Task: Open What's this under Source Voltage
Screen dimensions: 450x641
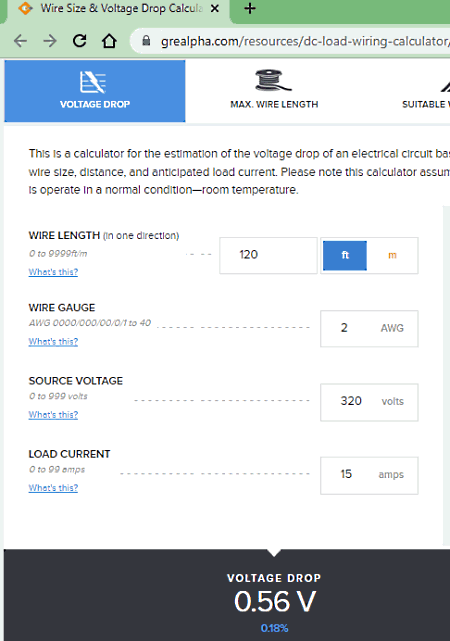Action: coord(53,415)
